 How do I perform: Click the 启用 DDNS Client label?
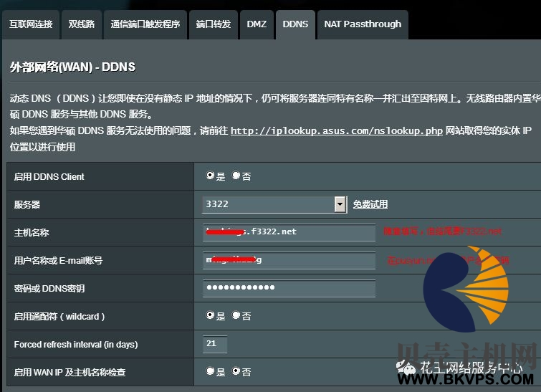coord(49,177)
